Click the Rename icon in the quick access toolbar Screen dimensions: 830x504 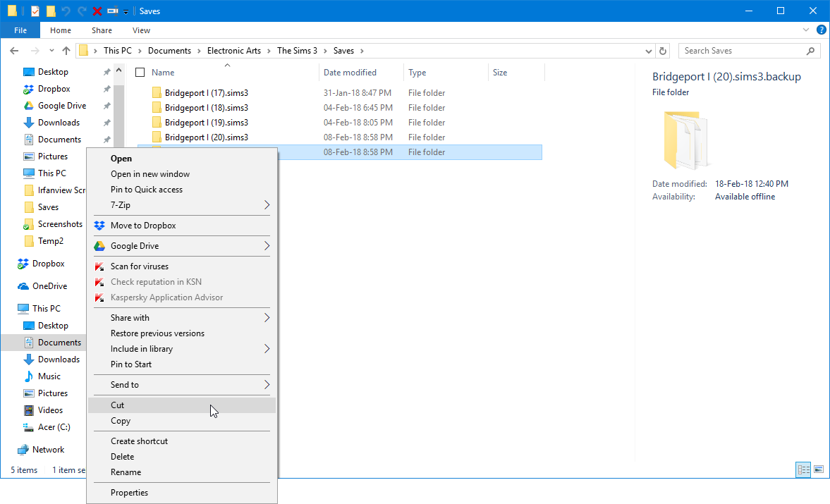point(112,11)
